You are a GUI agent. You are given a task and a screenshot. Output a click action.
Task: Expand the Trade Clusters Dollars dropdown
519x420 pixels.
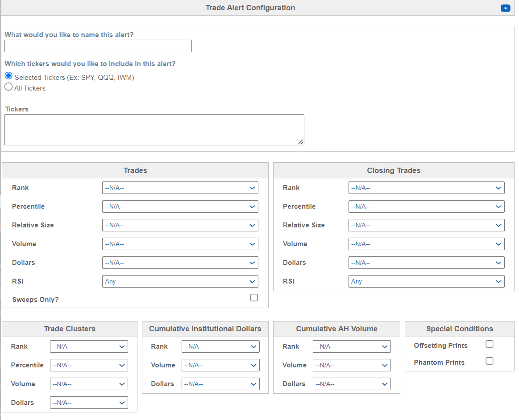(89, 403)
